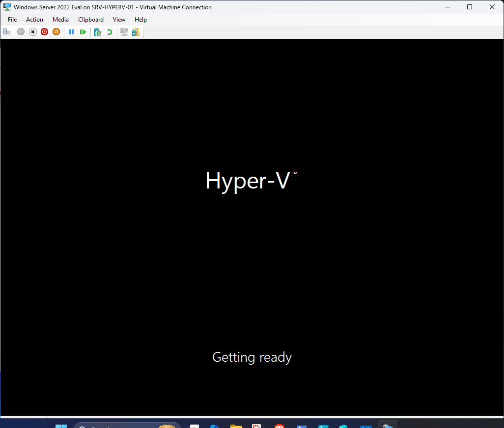Create a checkpoint of the VM
Screen dimensions: 504x428
(x=97, y=31)
